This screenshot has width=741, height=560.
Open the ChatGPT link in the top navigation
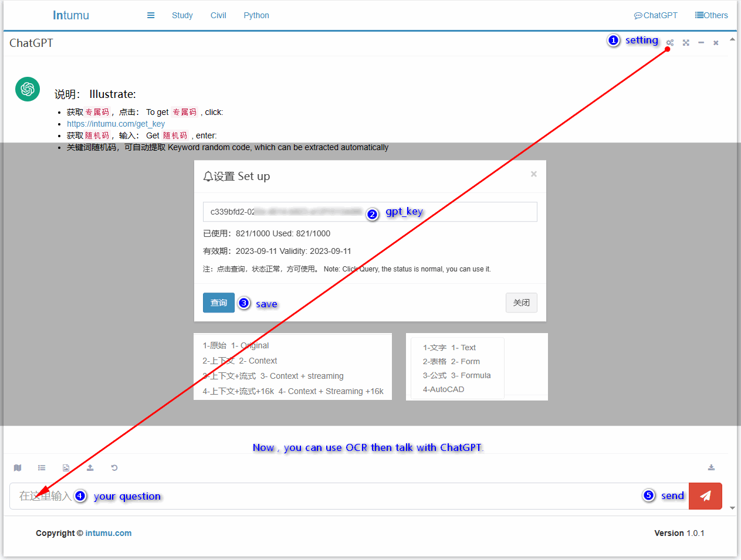[656, 15]
